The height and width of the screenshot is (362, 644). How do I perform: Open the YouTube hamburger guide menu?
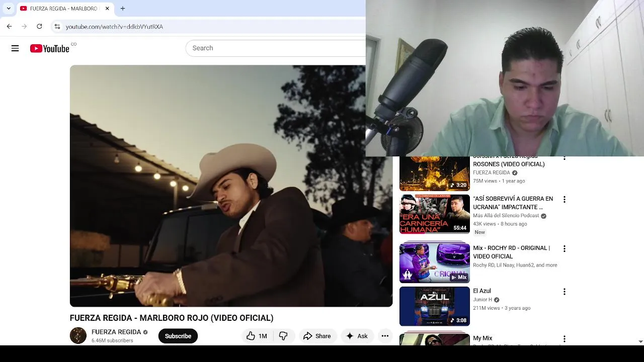(15, 48)
